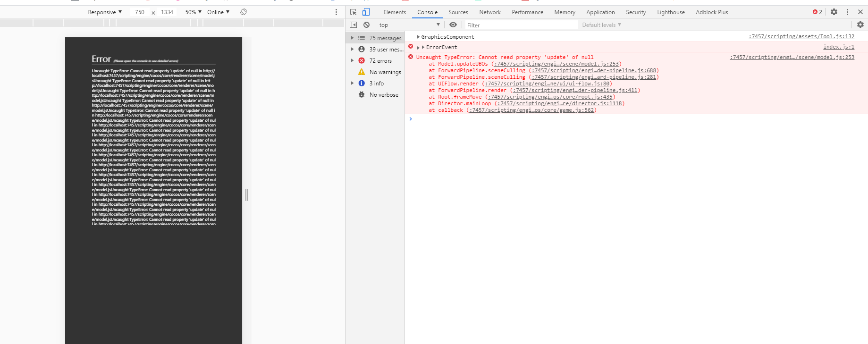Switch to the Console tab
The height and width of the screenshot is (344, 868).
[427, 12]
